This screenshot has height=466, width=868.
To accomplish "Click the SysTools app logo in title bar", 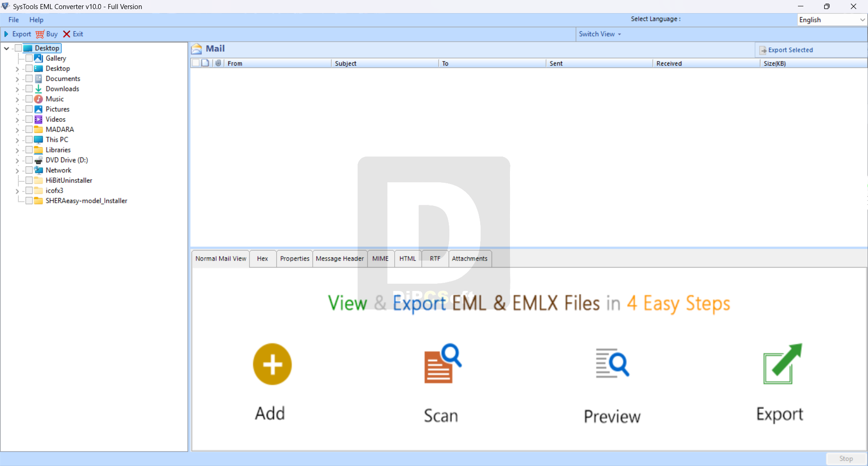I will point(5,6).
